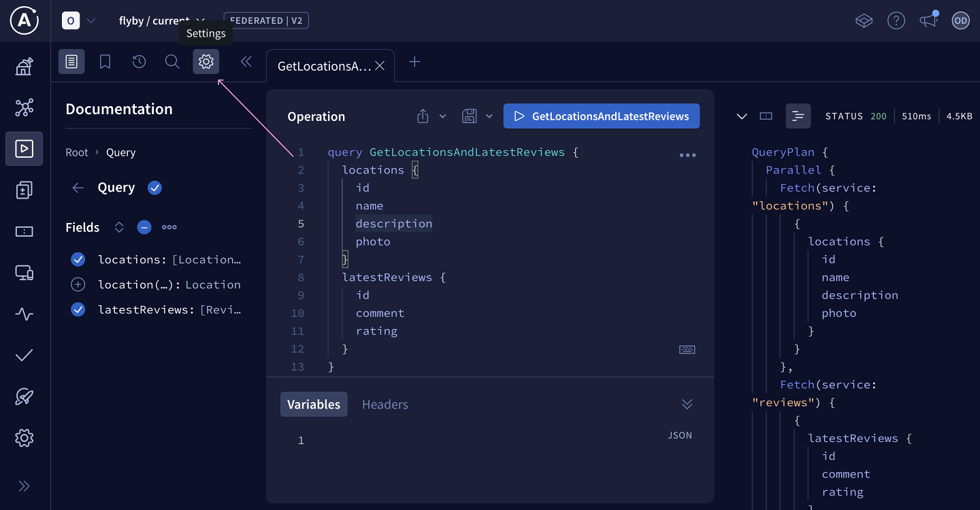Close the GetLocationsA... tab
Screen dimensions: 980x510
click(380, 66)
